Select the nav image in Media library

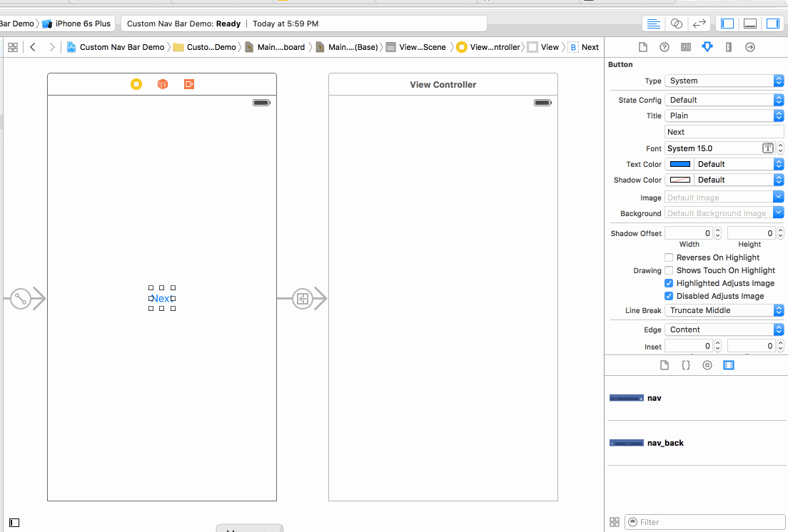(x=696, y=398)
